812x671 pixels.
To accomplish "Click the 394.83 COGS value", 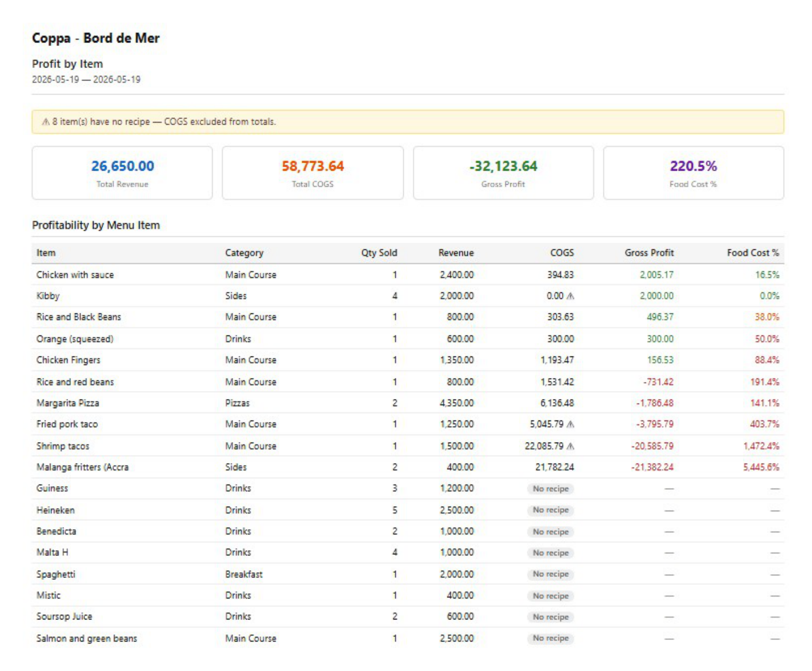I will 560,275.
